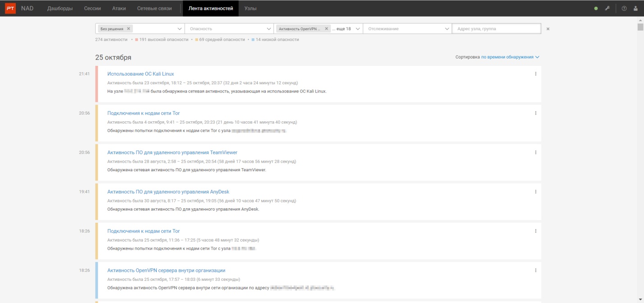Open the three-dot menu for TeamViewer activity
This screenshot has height=303, width=644.
point(535,152)
